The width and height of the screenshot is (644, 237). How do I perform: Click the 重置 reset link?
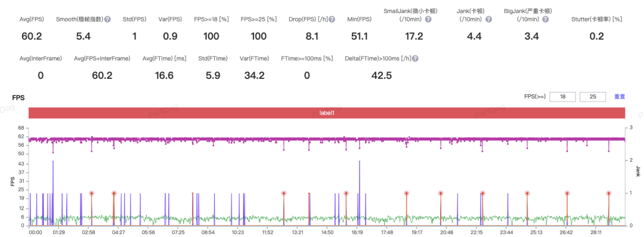point(620,97)
